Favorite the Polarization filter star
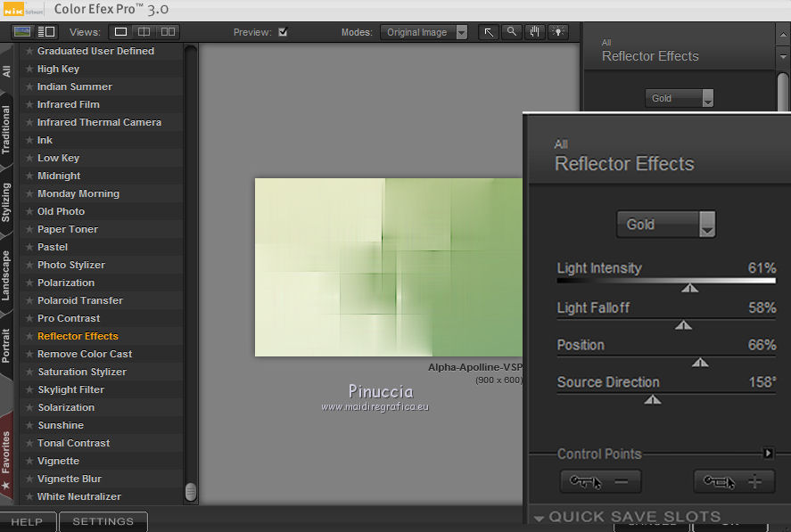Image resolution: width=791 pixels, height=532 pixels. tap(29, 282)
